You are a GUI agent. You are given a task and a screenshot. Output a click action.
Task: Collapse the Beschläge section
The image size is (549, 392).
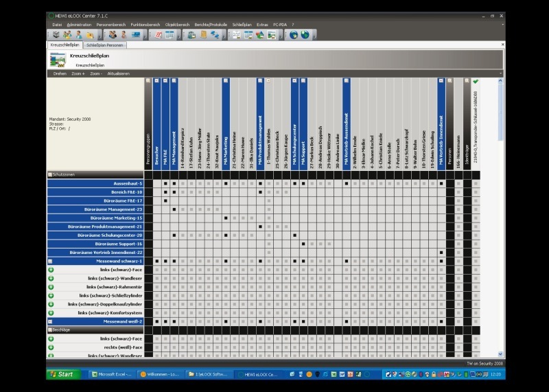(x=50, y=330)
